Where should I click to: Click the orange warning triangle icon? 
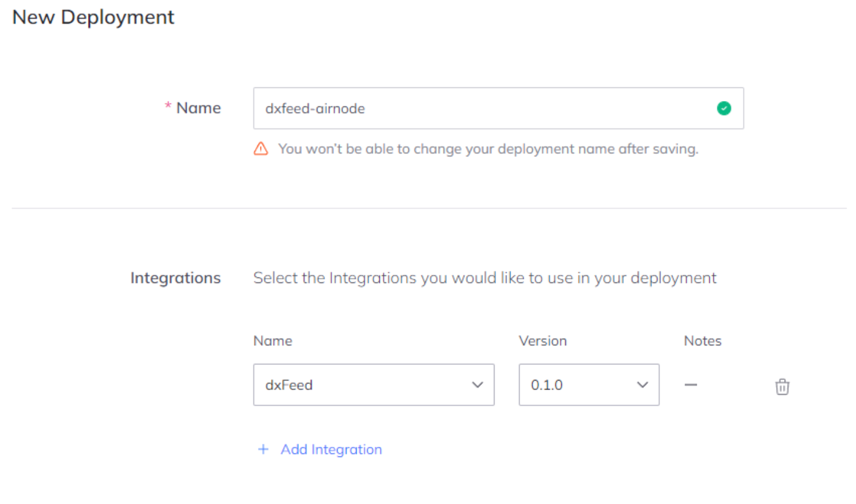261,149
